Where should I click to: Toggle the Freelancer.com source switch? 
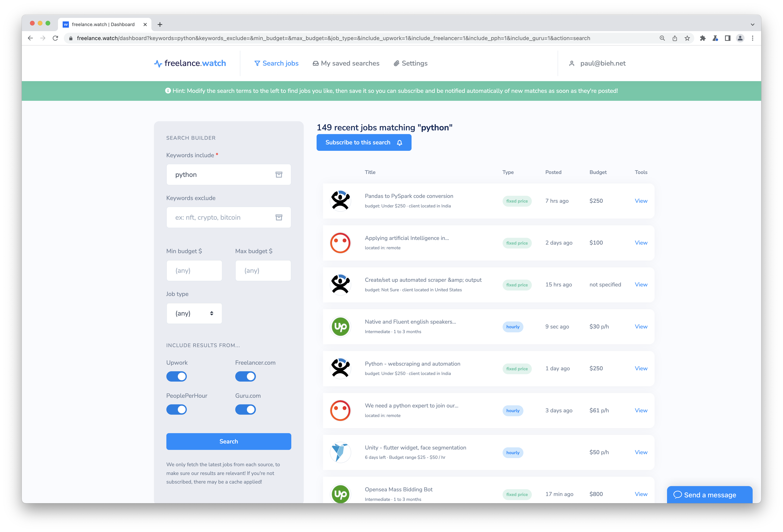pos(245,376)
